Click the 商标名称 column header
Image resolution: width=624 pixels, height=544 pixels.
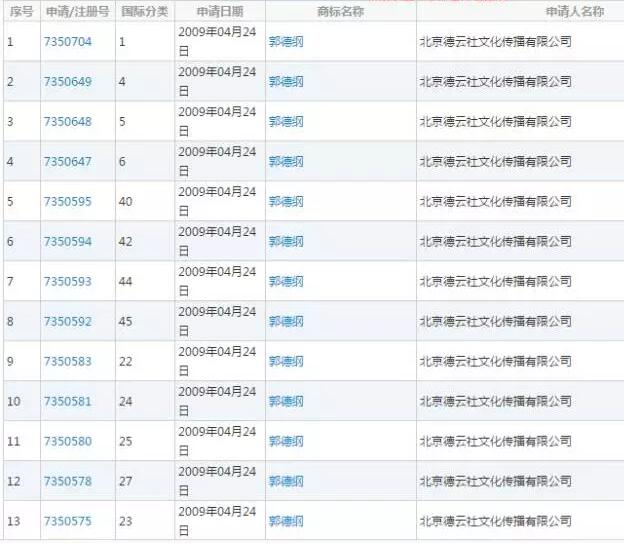(339, 11)
